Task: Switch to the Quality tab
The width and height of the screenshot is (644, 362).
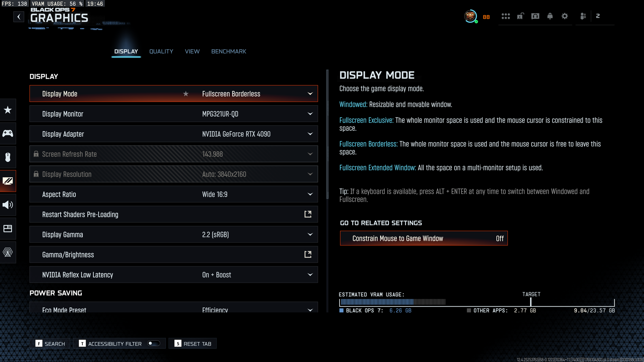Action: pyautogui.click(x=161, y=51)
